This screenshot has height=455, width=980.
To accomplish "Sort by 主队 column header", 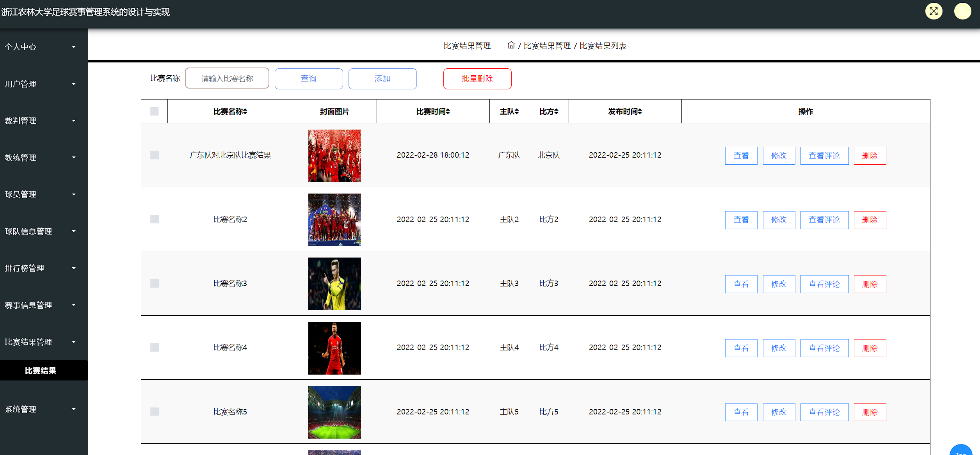I will pyautogui.click(x=509, y=112).
